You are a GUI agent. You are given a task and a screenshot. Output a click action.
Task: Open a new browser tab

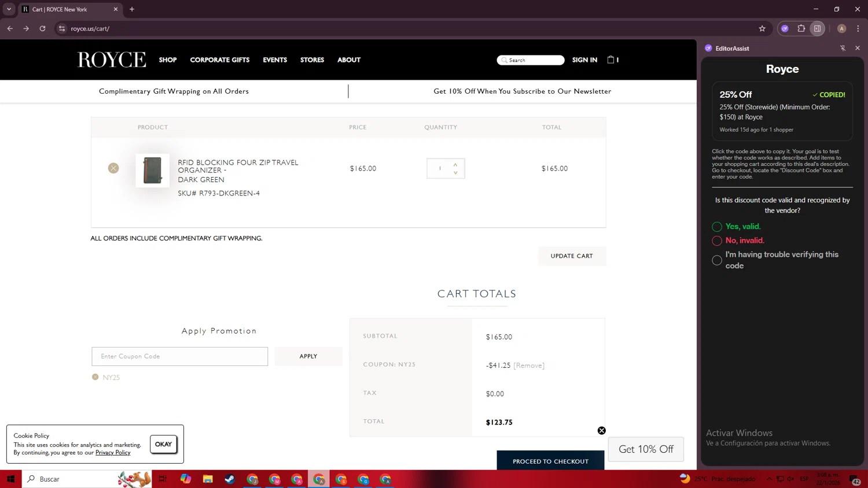point(132,9)
